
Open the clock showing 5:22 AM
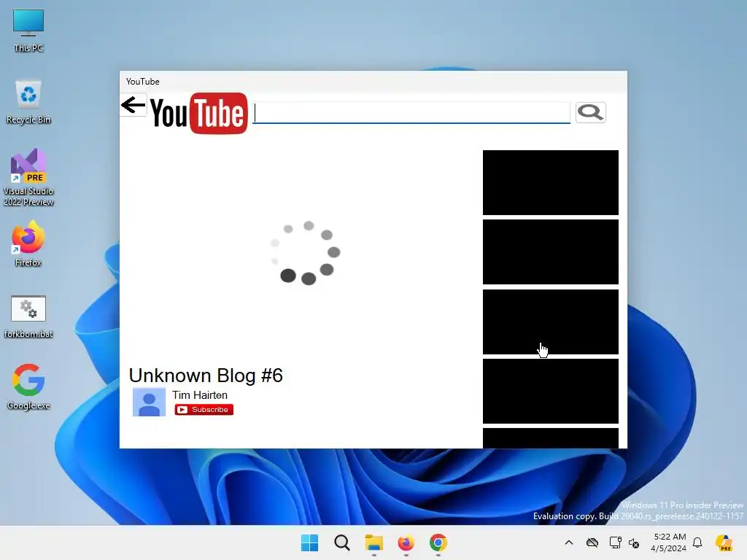669,542
